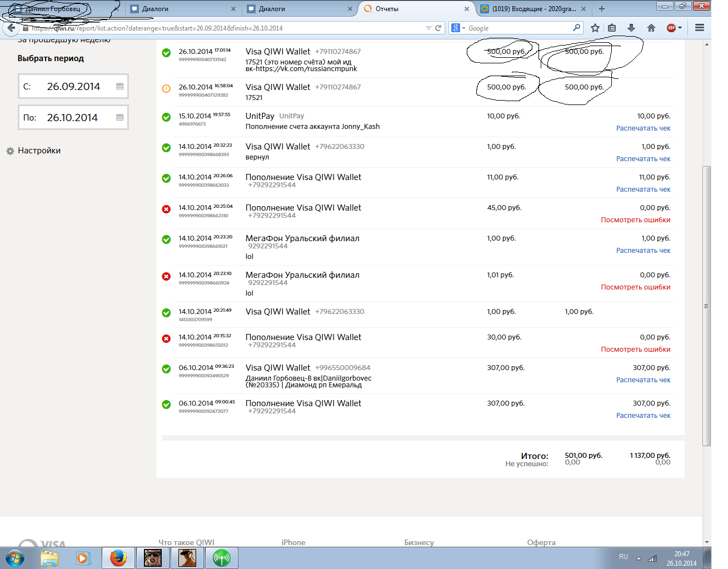This screenshot has height=569, width=728.
Task: Click the Итого total 1 137,00 руб.
Action: tap(650, 455)
